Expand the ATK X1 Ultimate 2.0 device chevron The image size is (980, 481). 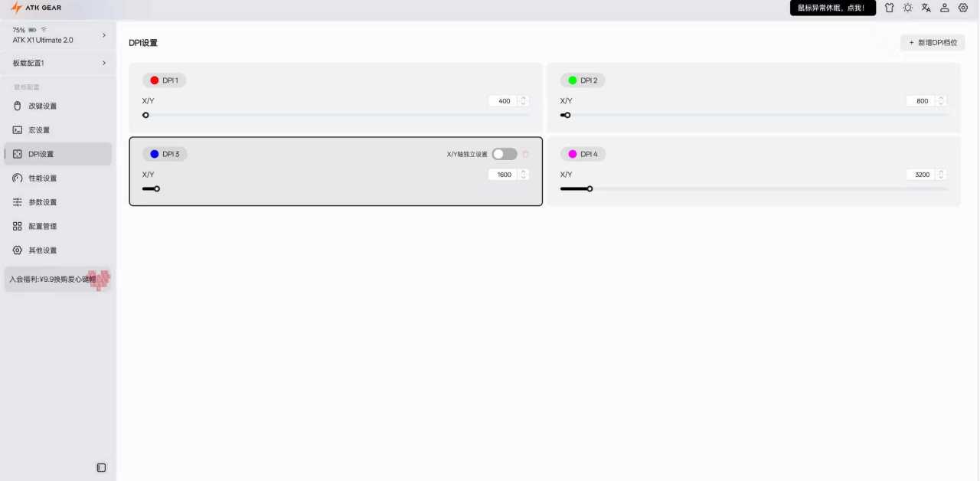(x=104, y=35)
